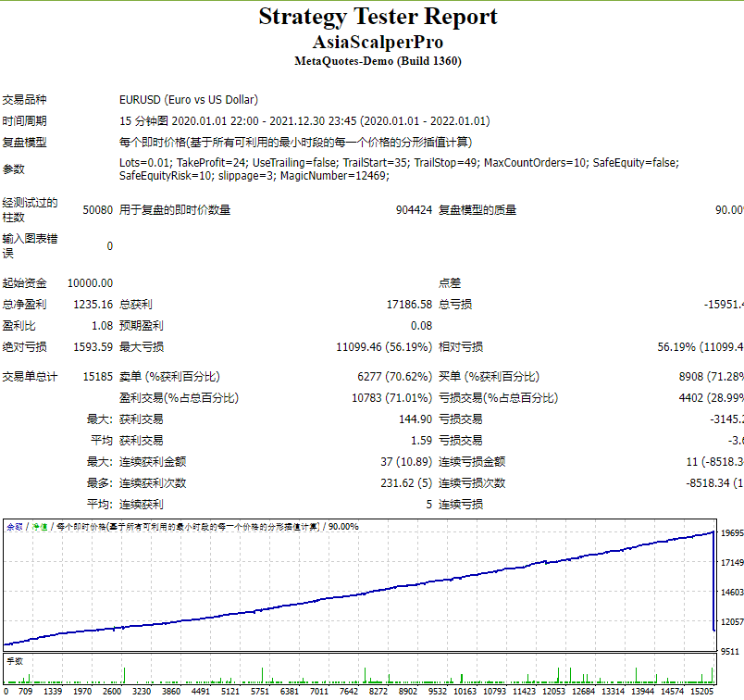Viewport: 744px width, 700px height.
Task: Select the EURUSD (Euro vs US Dollar) symbol text
Action: tap(188, 100)
